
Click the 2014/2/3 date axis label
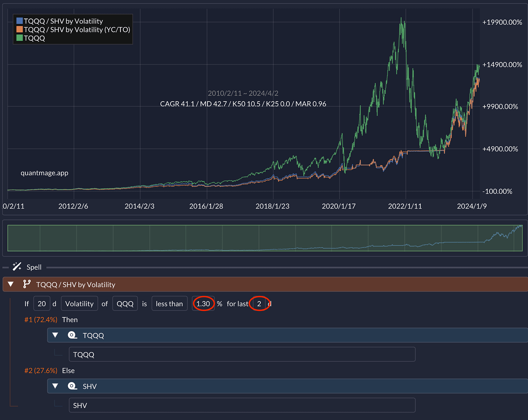point(140,206)
